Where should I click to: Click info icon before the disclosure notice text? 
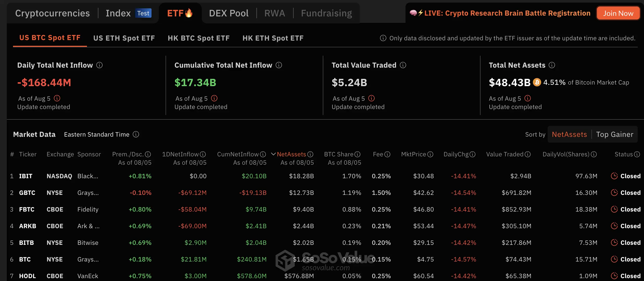pos(383,38)
